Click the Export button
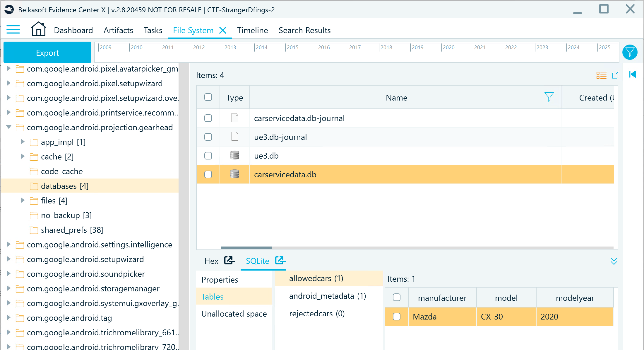 pos(47,52)
